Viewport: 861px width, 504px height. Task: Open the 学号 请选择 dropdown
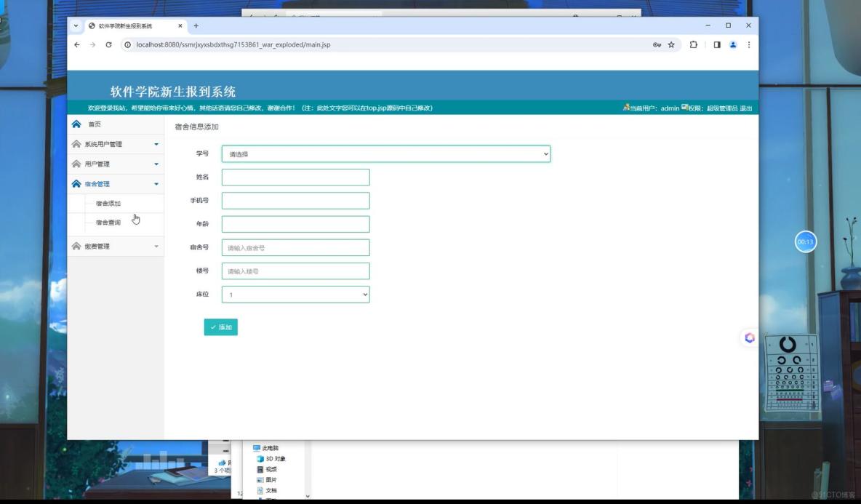tap(386, 153)
